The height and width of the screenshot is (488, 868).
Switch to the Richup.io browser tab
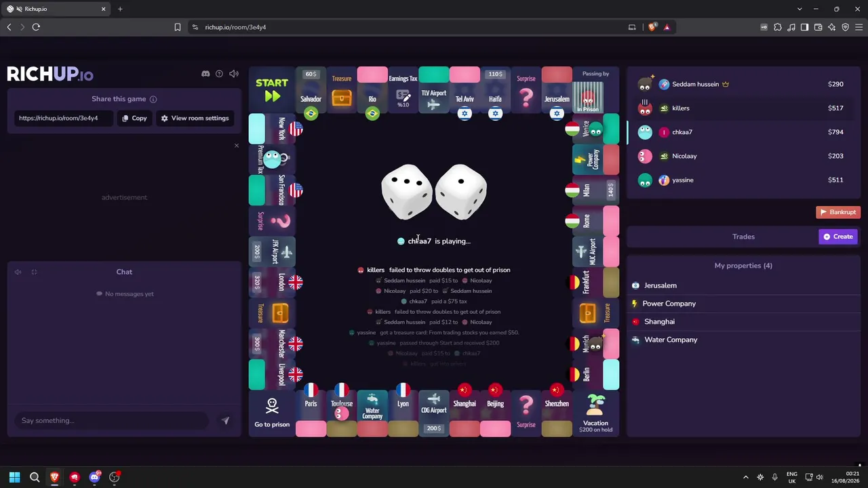(x=56, y=9)
